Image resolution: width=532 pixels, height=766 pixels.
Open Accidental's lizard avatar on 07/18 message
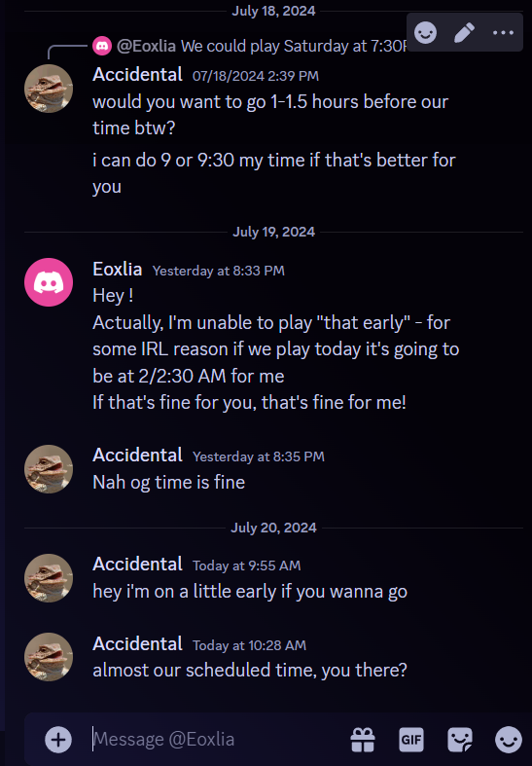pos(49,89)
